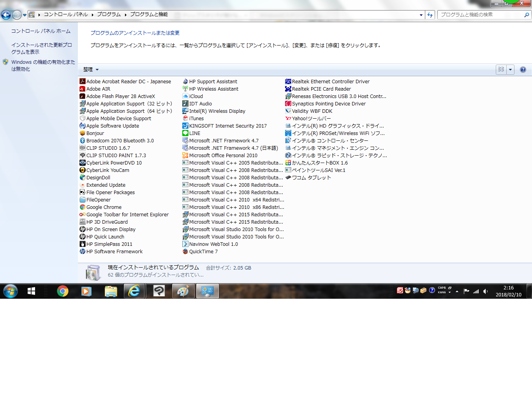Go to コントロール パネル in the breadcrumb

tap(66, 14)
